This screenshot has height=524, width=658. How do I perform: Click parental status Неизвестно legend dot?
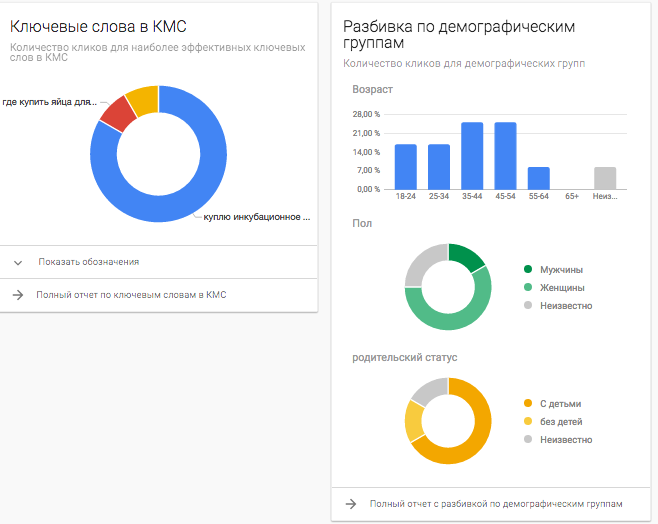(x=528, y=439)
